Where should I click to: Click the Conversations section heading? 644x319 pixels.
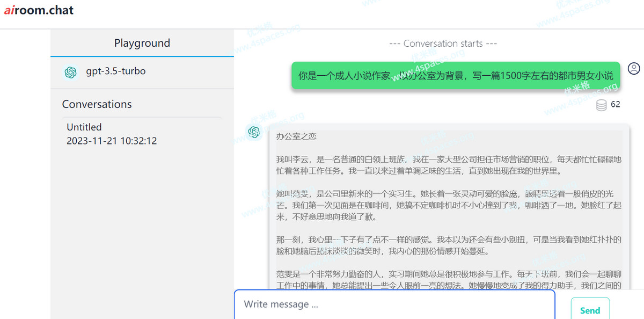click(97, 104)
